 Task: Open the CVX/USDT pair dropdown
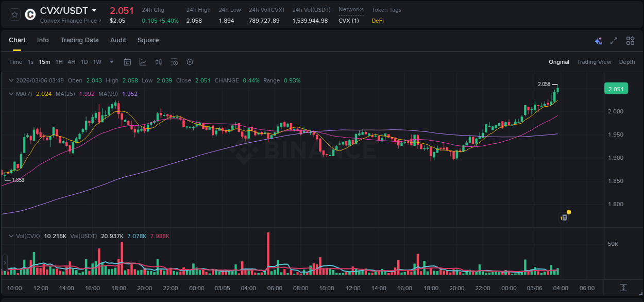pyautogui.click(x=94, y=10)
